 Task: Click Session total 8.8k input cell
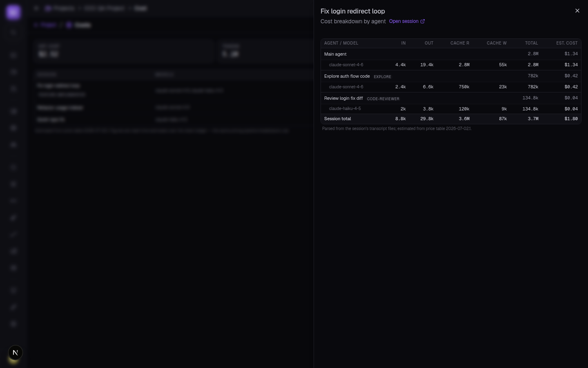click(x=400, y=119)
